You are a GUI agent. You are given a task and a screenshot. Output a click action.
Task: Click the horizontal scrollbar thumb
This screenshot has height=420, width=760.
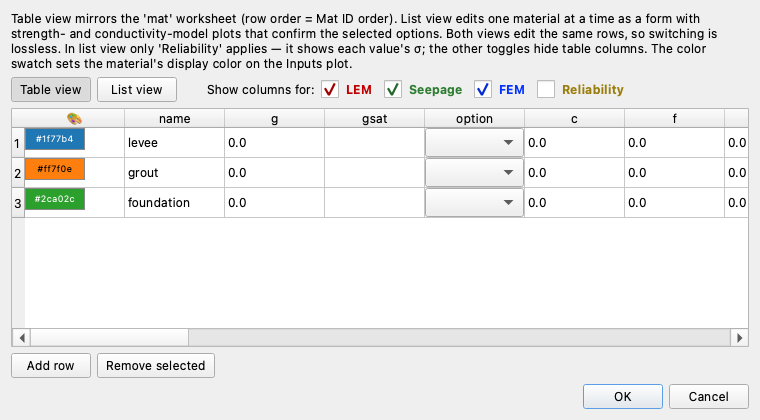110,337
